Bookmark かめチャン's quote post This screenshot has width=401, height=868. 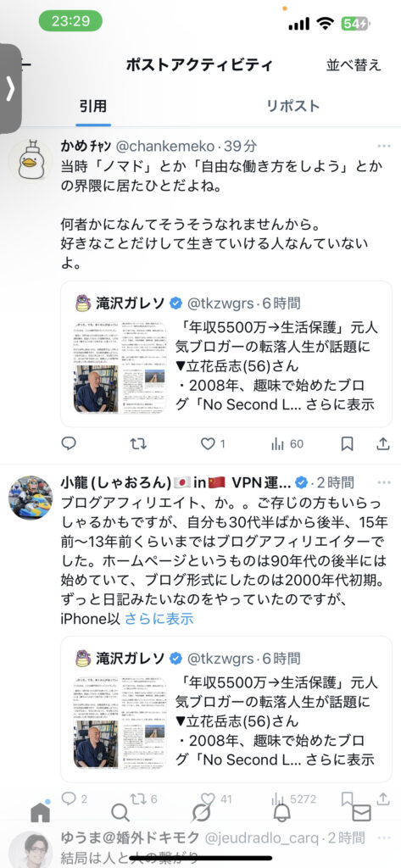click(x=348, y=444)
